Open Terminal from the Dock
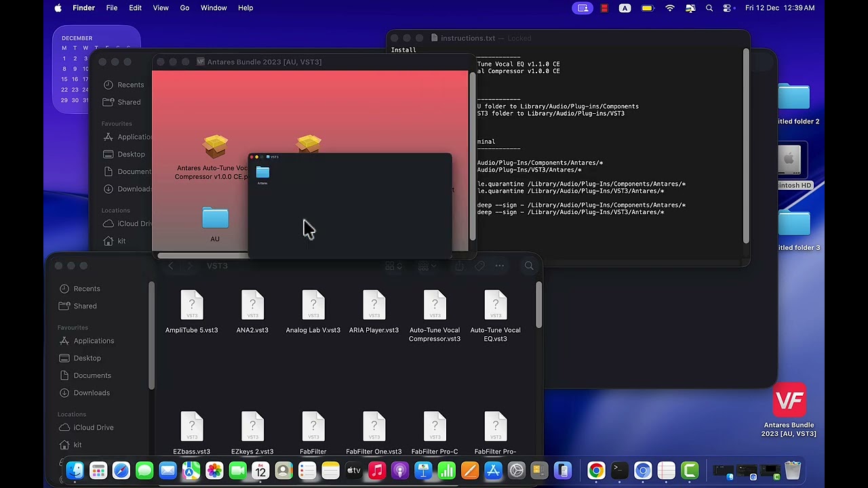868x488 pixels. pos(619,470)
